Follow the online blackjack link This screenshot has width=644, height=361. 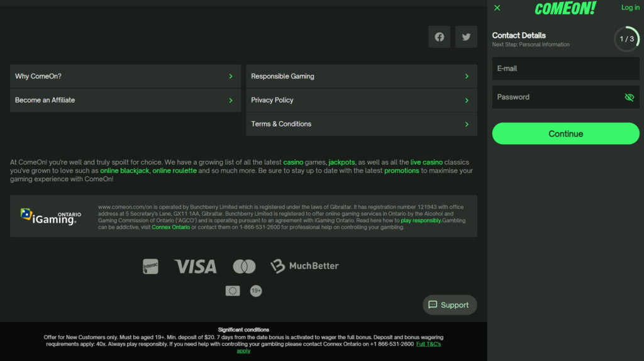click(x=125, y=170)
